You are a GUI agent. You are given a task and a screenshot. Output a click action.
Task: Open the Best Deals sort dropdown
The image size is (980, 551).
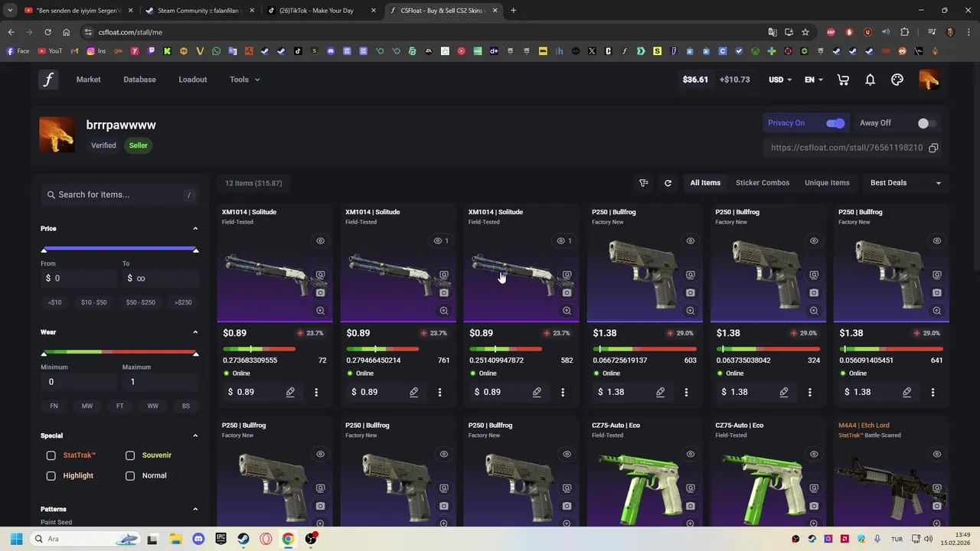pos(906,183)
